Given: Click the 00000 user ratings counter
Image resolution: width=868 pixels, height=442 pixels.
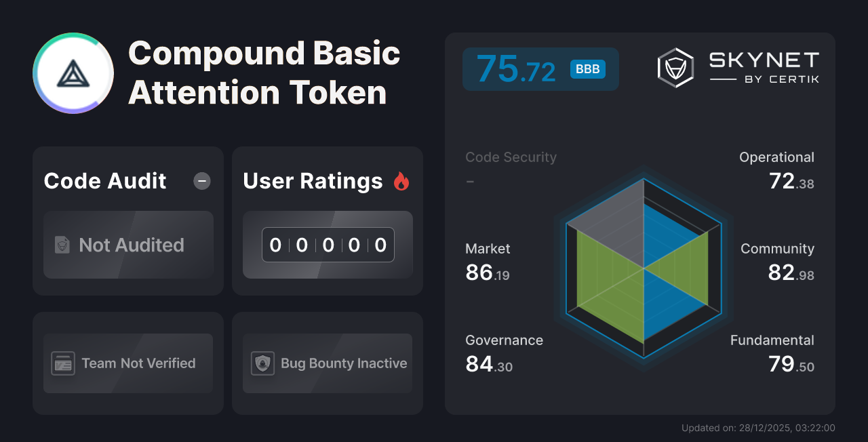Looking at the screenshot, I should [x=328, y=245].
